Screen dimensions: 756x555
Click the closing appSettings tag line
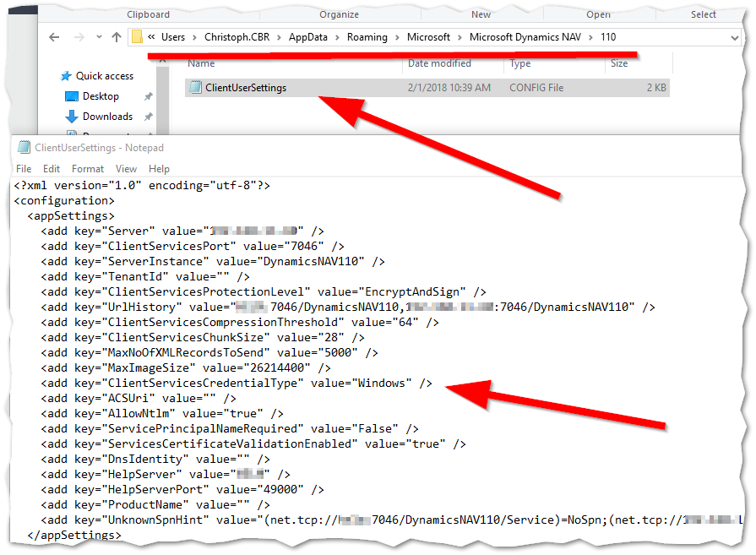click(x=74, y=536)
